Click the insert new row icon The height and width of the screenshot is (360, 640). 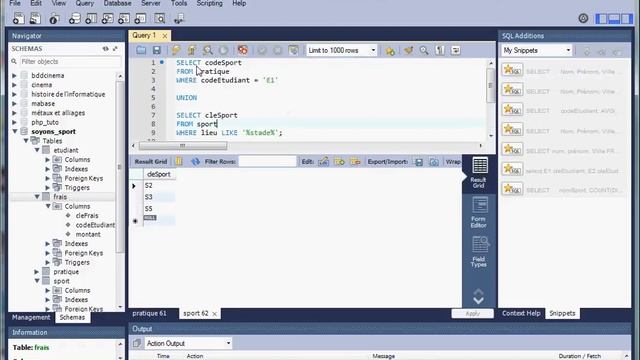(x=339, y=162)
